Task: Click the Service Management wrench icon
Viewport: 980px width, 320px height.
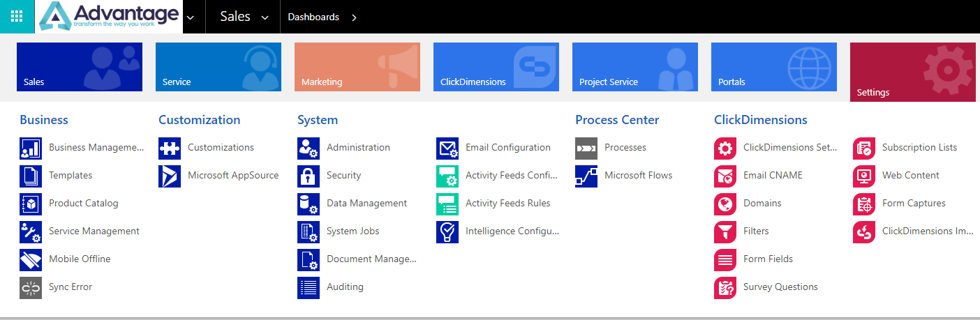Action: [31, 232]
